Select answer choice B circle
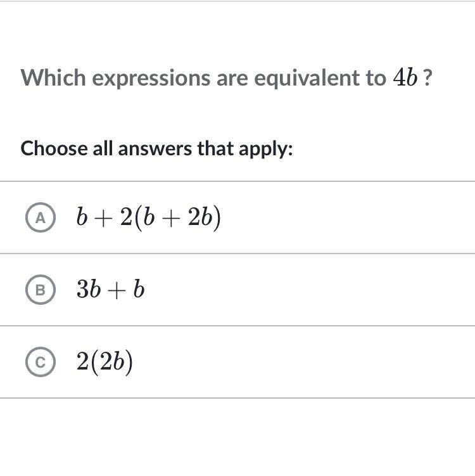The height and width of the screenshot is (476, 475). coord(41,290)
